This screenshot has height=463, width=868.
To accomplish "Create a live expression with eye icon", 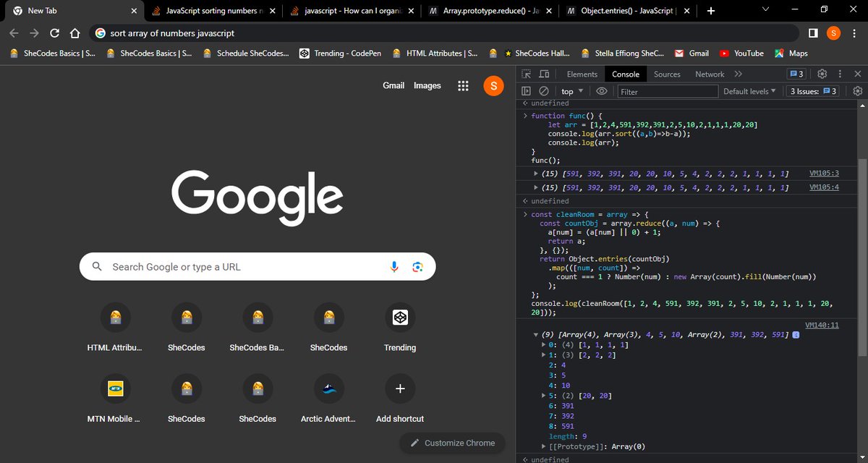I will 602,91.
